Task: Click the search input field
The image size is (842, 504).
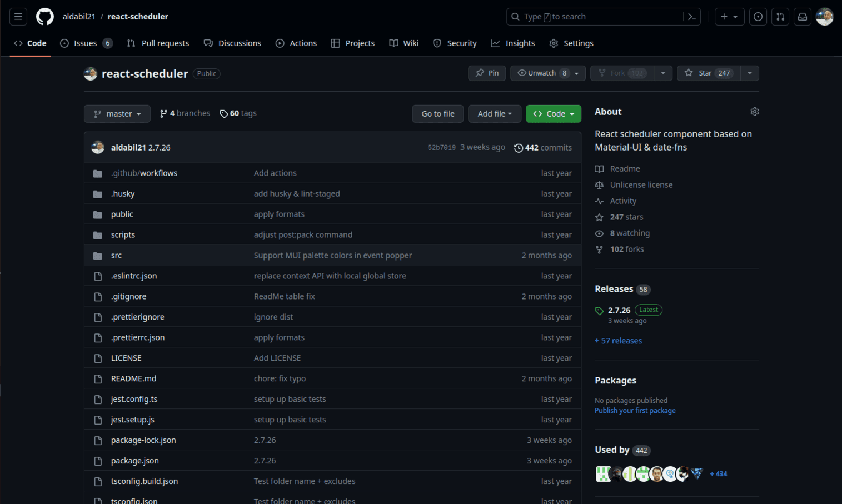Action: point(595,17)
